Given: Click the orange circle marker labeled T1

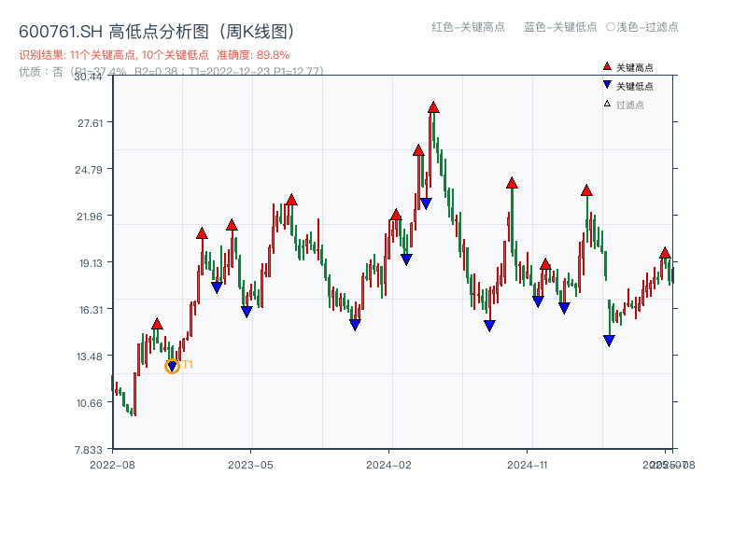Looking at the screenshot, I should [172, 365].
